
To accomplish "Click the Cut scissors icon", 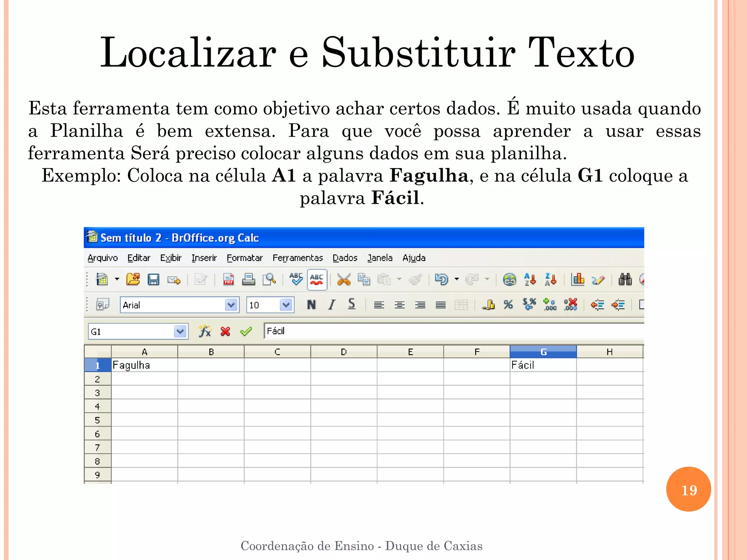I will (344, 280).
